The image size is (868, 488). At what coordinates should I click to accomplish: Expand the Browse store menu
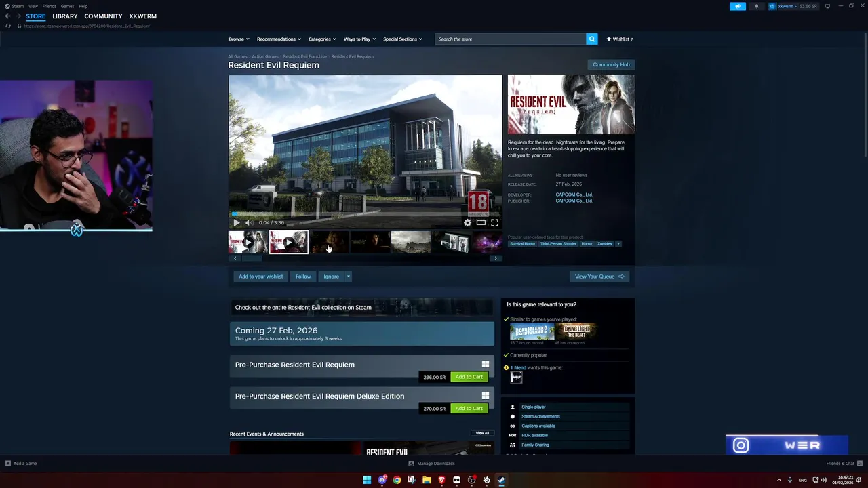click(239, 39)
